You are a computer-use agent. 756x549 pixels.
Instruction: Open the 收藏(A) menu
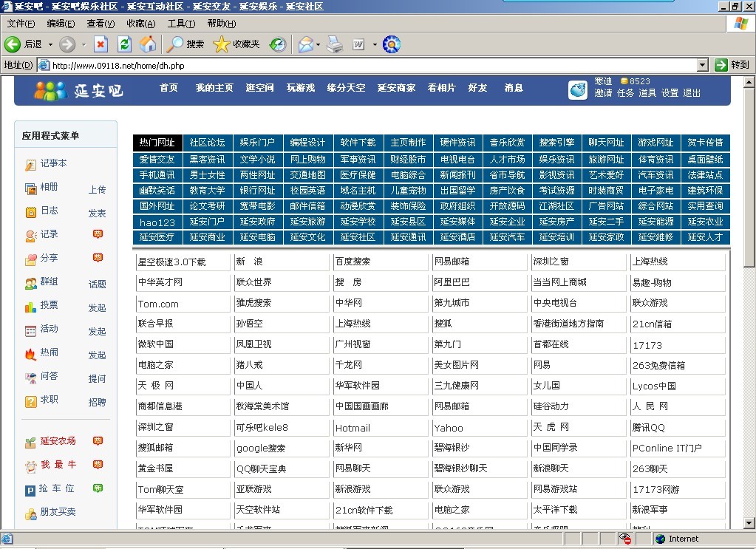[141, 23]
